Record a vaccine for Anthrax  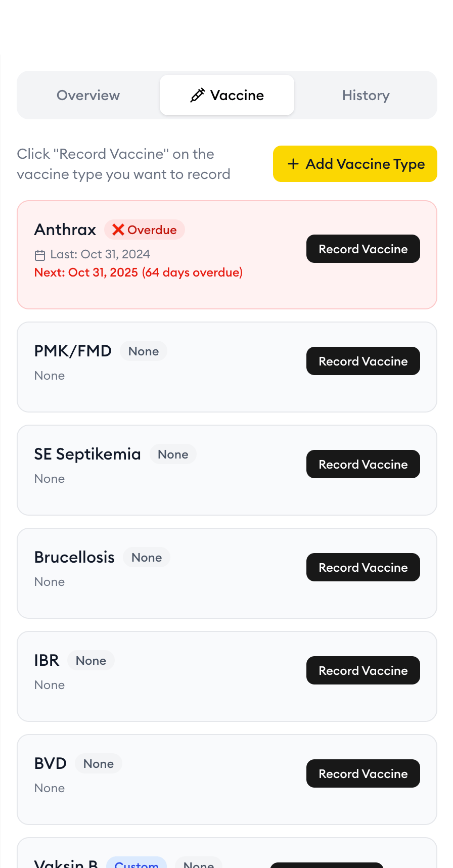click(363, 249)
